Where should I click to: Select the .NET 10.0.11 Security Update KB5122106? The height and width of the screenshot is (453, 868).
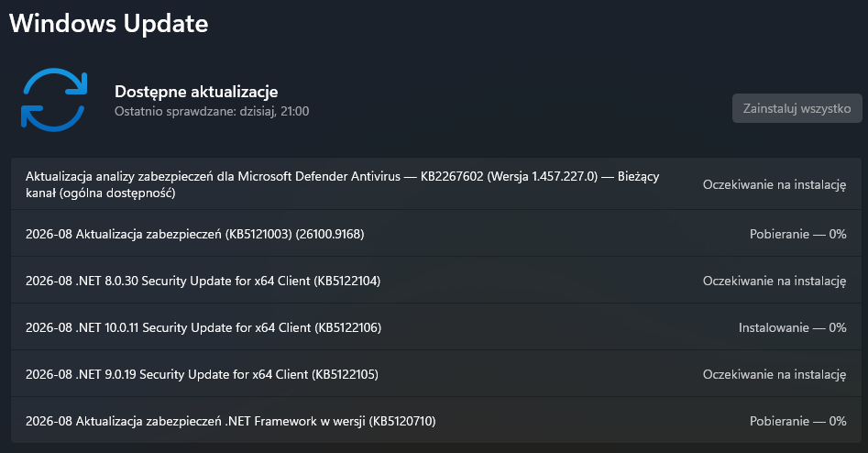(436, 326)
